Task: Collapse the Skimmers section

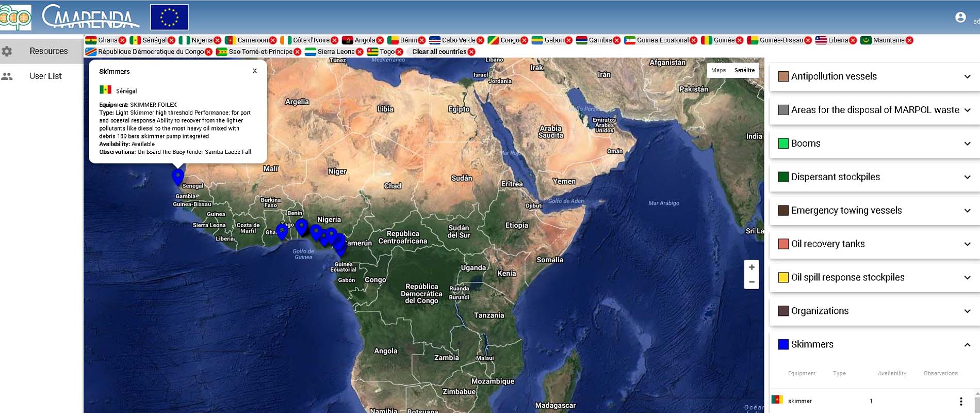Action: 967,345
